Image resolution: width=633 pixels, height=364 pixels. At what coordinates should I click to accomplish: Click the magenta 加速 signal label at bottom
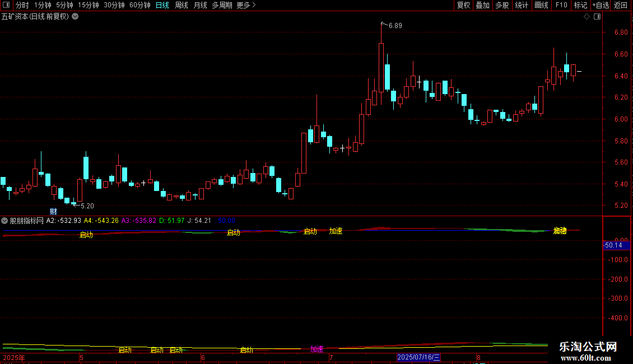coord(316,349)
